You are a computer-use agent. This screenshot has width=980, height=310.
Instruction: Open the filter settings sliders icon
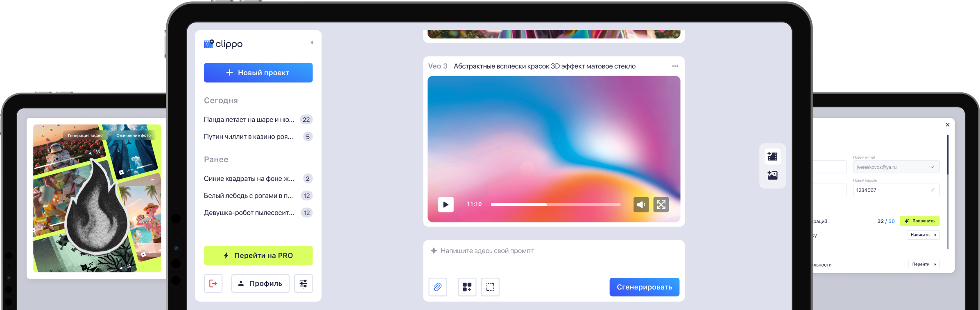pyautogui.click(x=303, y=283)
